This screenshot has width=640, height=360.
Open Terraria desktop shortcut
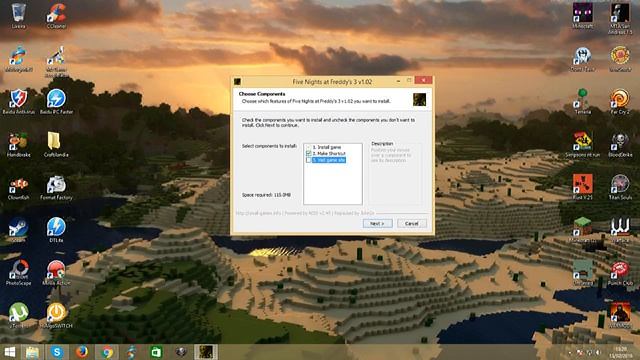point(582,101)
